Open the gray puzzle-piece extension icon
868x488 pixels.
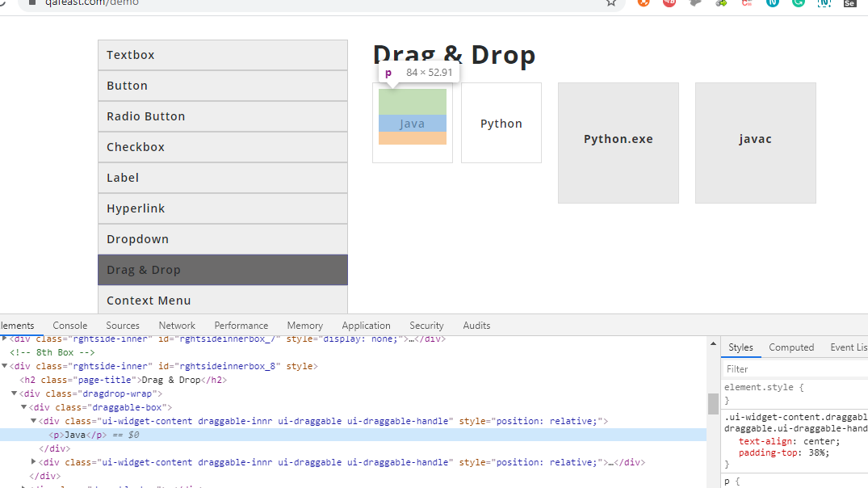pyautogui.click(x=695, y=2)
